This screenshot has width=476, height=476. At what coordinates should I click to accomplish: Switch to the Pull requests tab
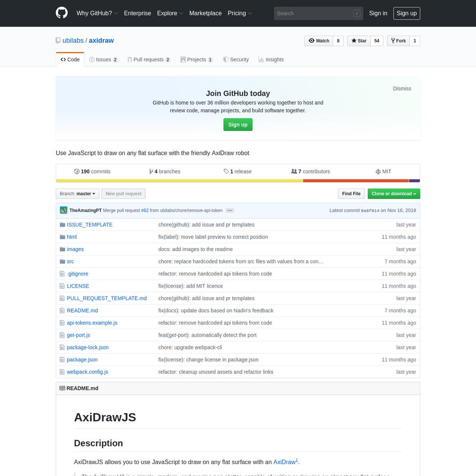[x=149, y=59]
